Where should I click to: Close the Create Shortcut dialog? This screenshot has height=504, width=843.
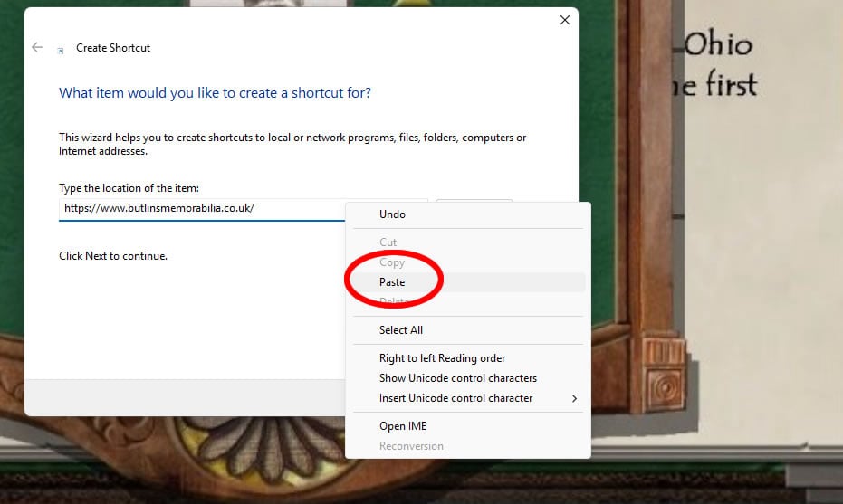click(x=565, y=20)
